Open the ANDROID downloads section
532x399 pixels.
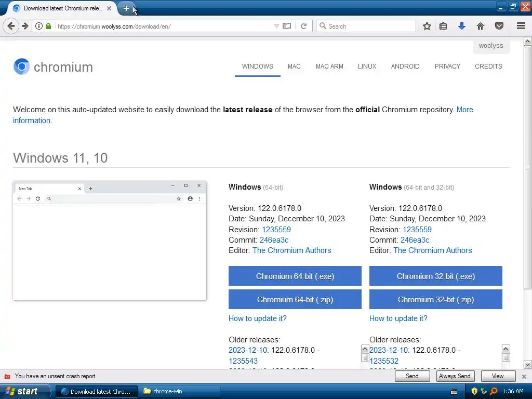click(x=405, y=66)
